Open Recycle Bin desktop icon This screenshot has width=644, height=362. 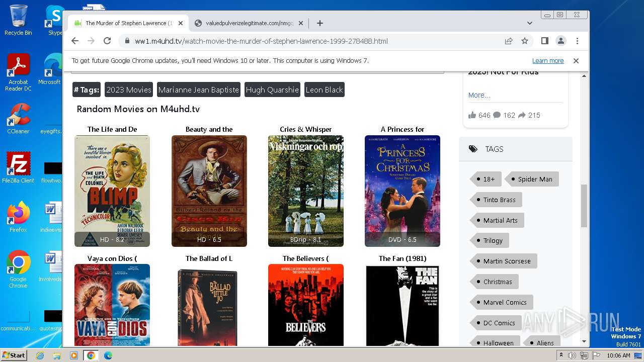[18, 20]
